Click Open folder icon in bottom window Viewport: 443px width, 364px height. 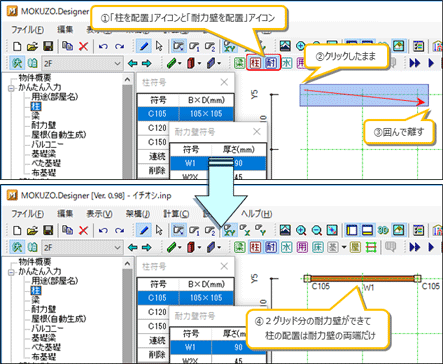pyautogui.click(x=32, y=230)
